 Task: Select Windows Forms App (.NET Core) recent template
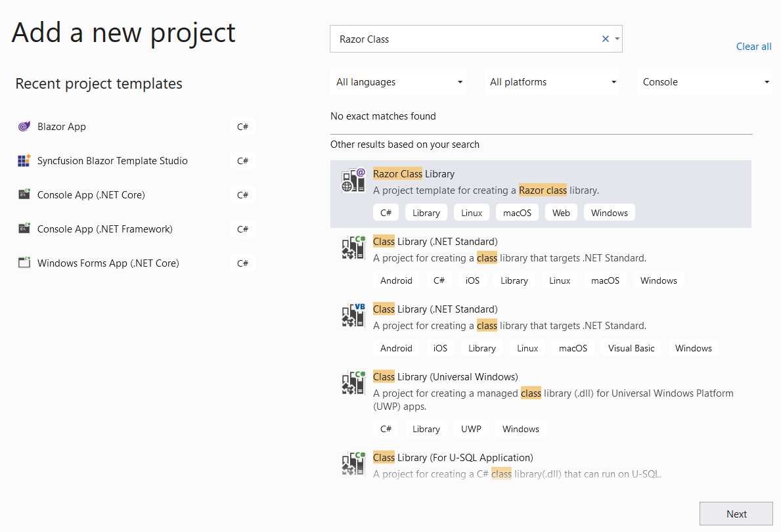tap(135, 263)
